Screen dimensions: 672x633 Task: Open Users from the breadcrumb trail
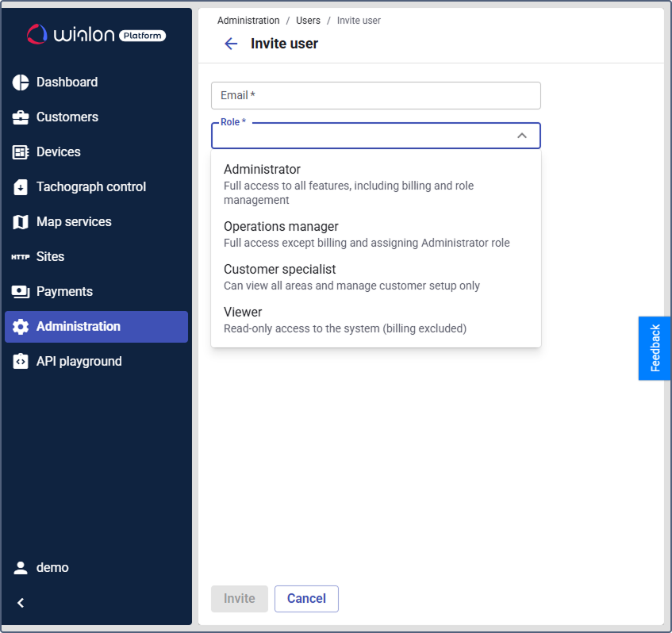[x=308, y=21]
